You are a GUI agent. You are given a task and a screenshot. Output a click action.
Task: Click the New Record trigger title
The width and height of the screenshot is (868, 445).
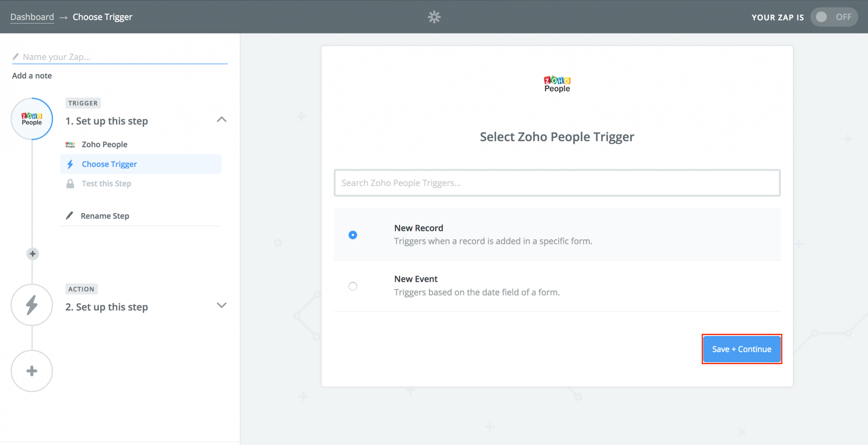coord(418,228)
